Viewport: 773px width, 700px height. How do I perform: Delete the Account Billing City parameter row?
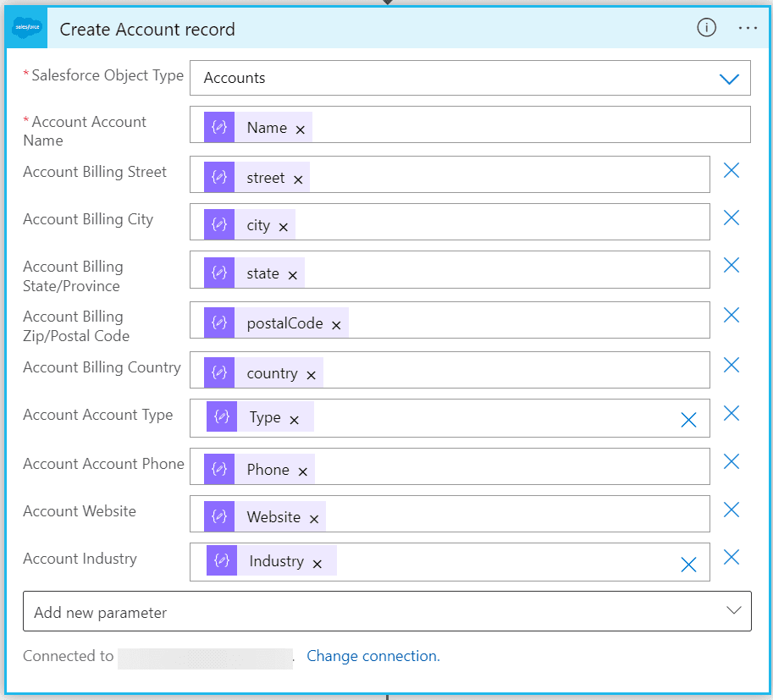tap(732, 218)
